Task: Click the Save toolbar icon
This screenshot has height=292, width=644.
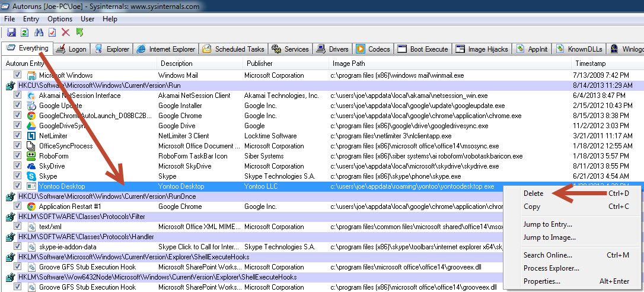Action: click(x=11, y=32)
